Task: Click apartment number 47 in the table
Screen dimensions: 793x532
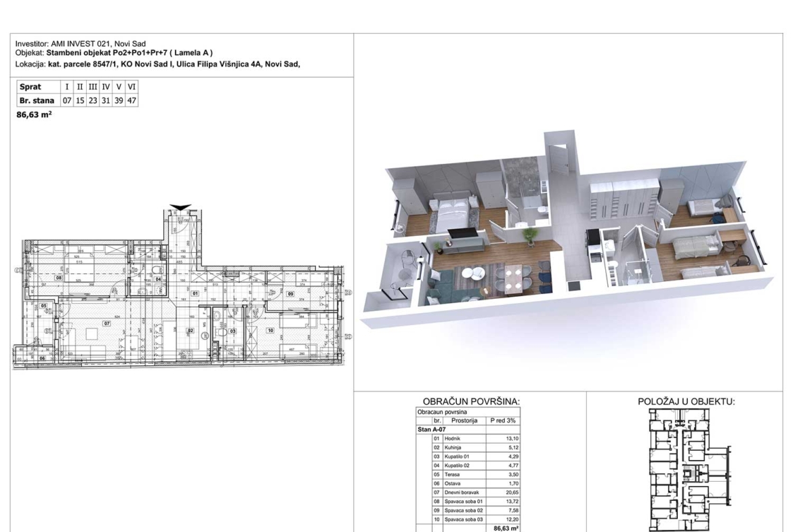Action: [131, 100]
